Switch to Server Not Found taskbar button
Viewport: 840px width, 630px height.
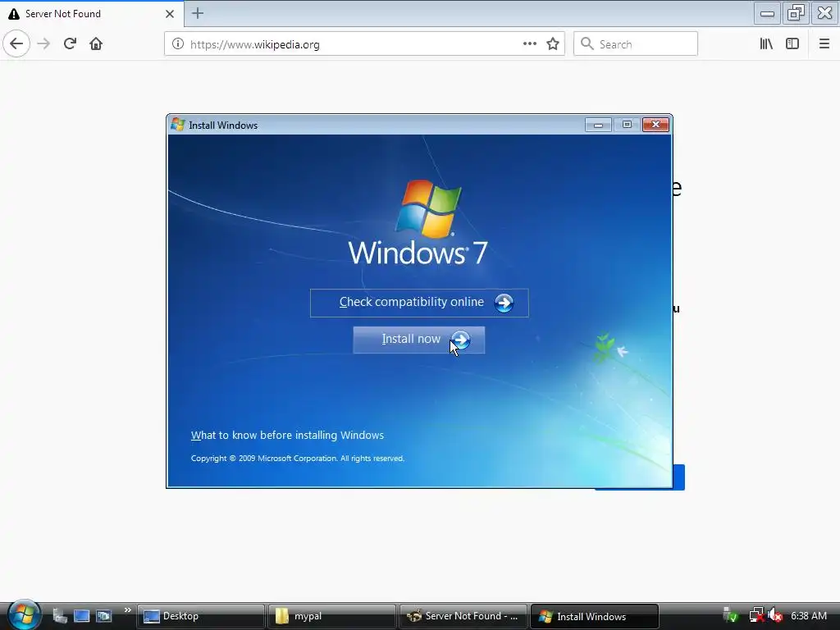[x=463, y=616]
